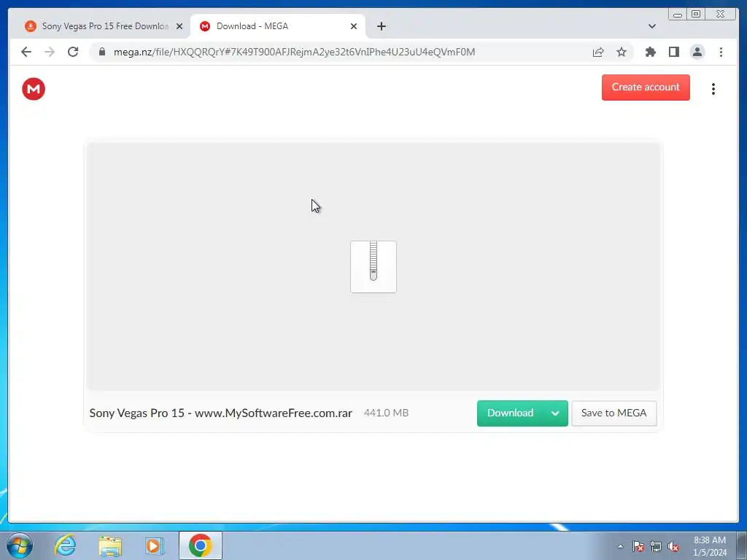Select the Download - MEGA tab
Viewport: 747px width, 560px height.
click(276, 26)
